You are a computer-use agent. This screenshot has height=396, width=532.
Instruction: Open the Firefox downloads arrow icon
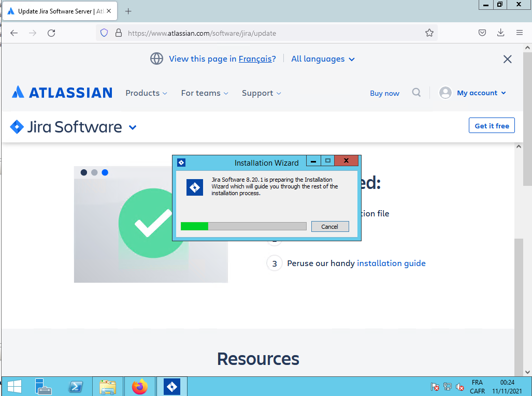click(500, 33)
